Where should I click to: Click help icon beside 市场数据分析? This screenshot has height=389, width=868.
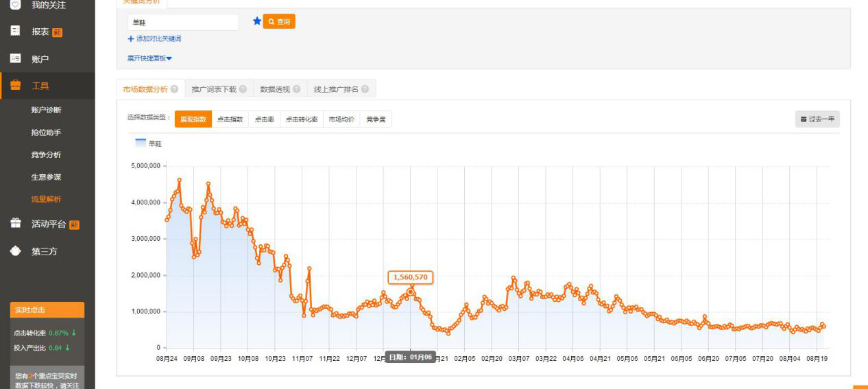pyautogui.click(x=174, y=89)
